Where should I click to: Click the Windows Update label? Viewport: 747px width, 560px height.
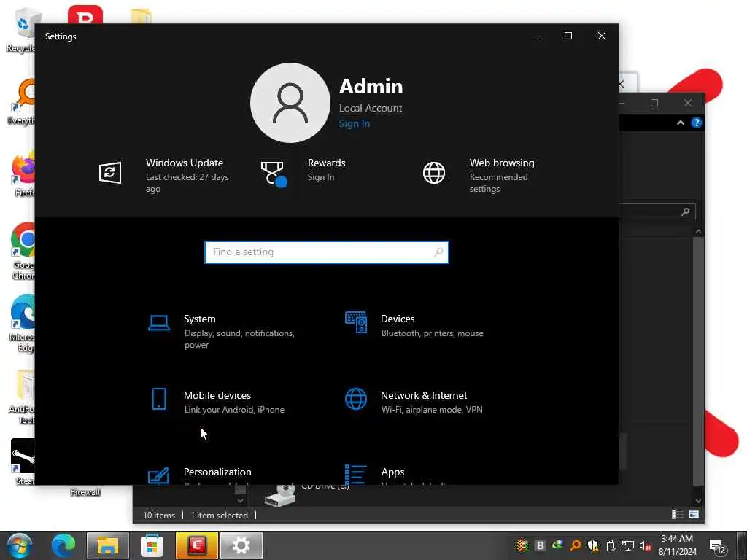(x=185, y=163)
